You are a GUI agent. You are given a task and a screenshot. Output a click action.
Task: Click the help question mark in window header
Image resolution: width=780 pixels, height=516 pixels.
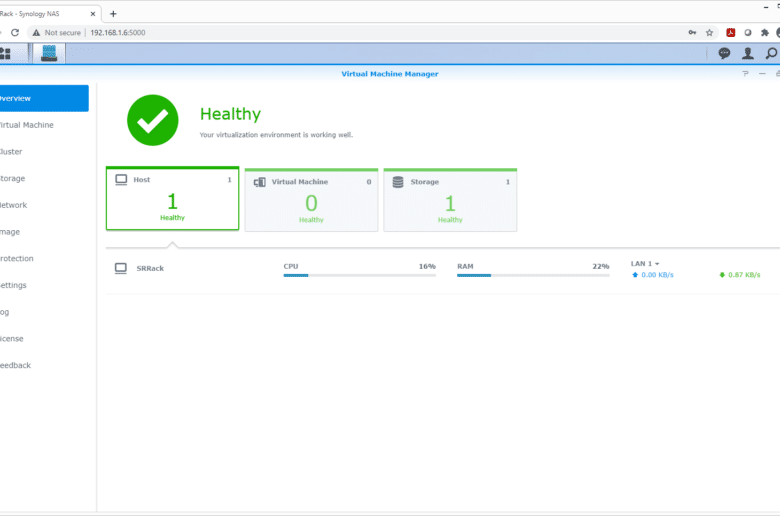745,74
